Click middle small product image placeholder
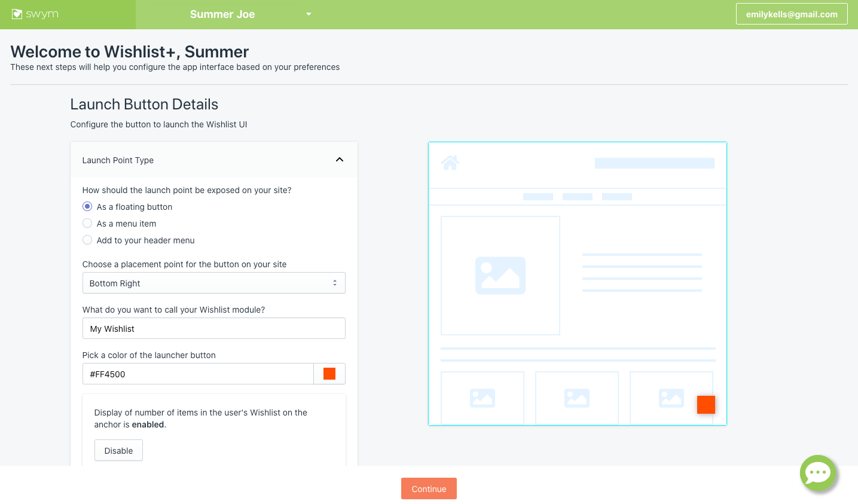Screen dimensions: 858x504 tap(576, 398)
